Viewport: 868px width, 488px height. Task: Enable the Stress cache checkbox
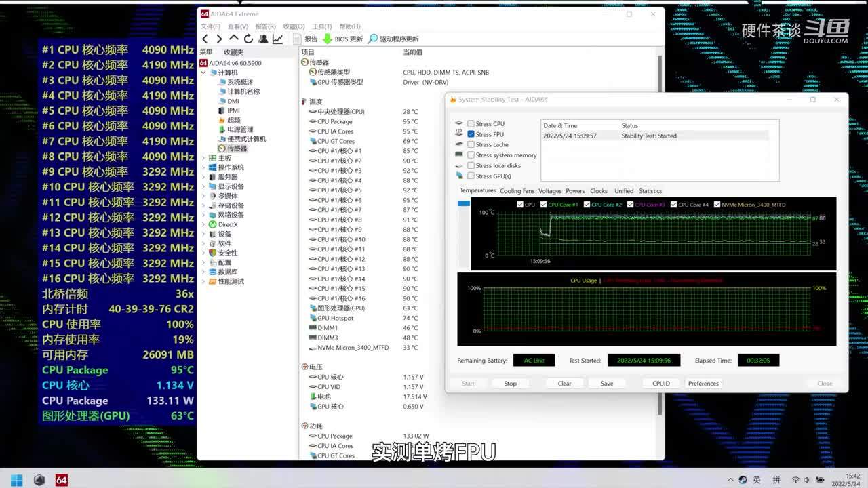471,144
